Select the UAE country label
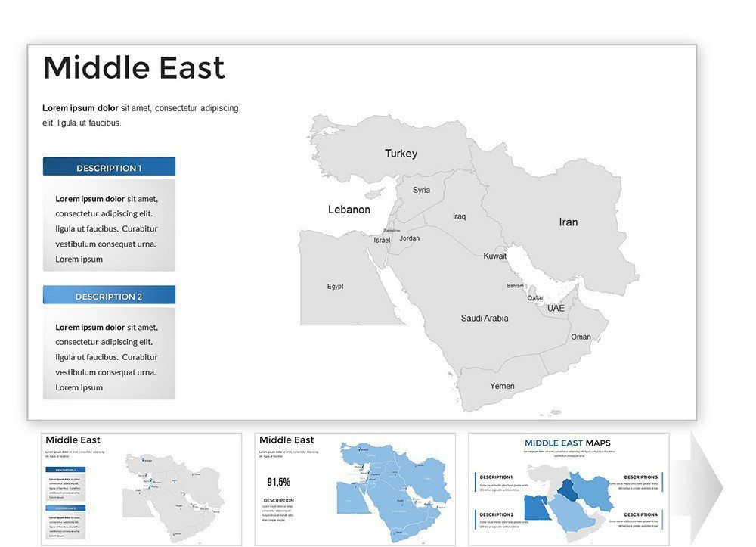The height and width of the screenshot is (547, 756). click(x=556, y=308)
